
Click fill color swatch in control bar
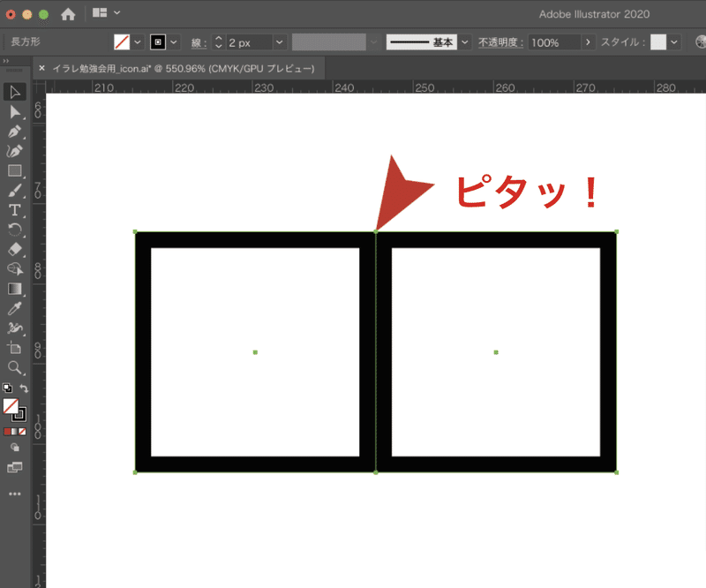point(122,42)
